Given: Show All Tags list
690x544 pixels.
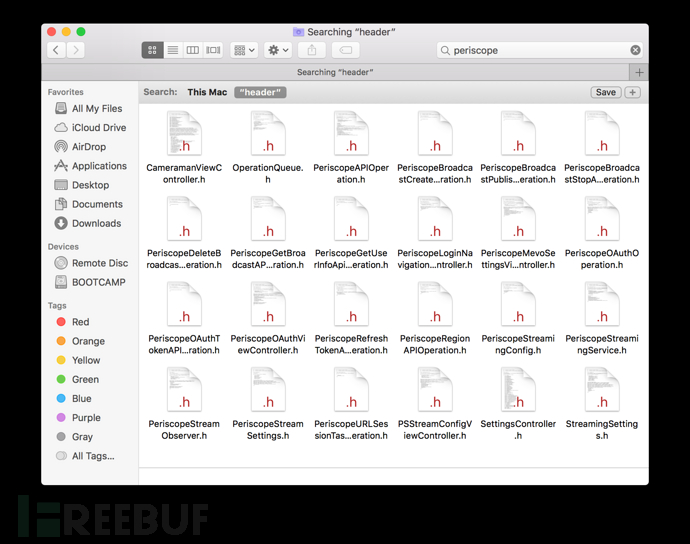Looking at the screenshot, I should click(x=85, y=456).
